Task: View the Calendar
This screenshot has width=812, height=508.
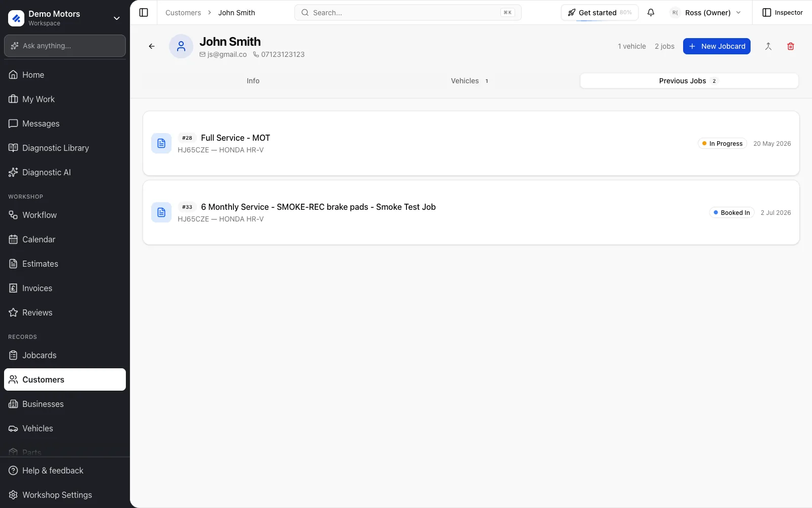Action: 65,239
